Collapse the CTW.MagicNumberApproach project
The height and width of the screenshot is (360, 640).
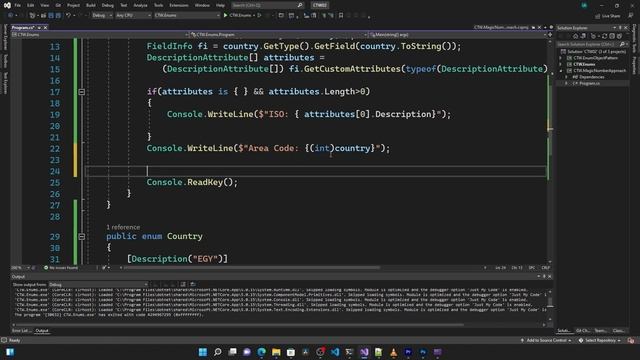point(561,71)
